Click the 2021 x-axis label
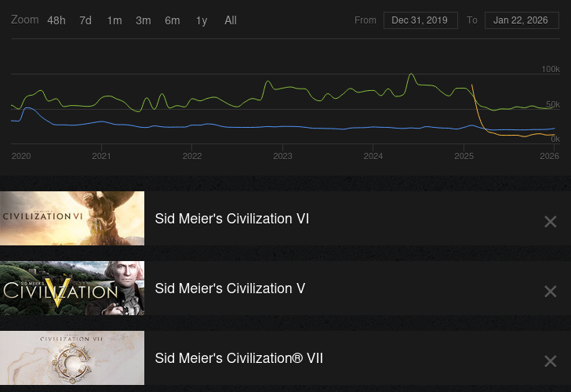571x392 pixels. (102, 156)
